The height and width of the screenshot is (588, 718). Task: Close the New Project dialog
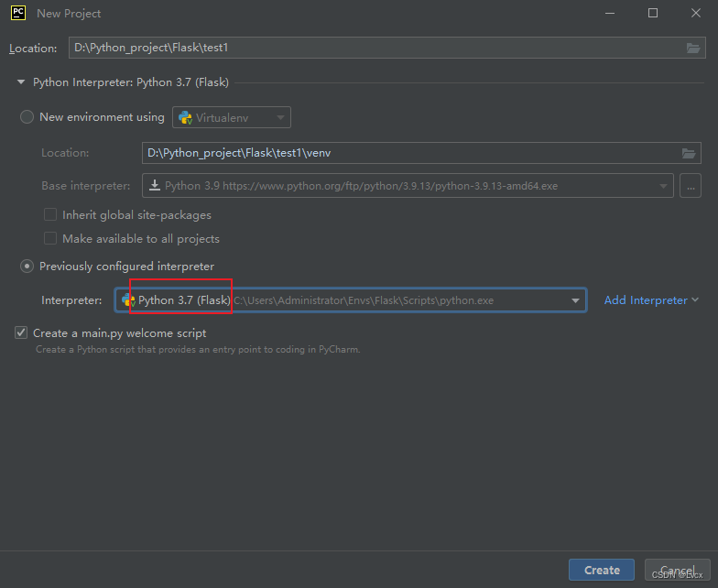click(x=696, y=13)
